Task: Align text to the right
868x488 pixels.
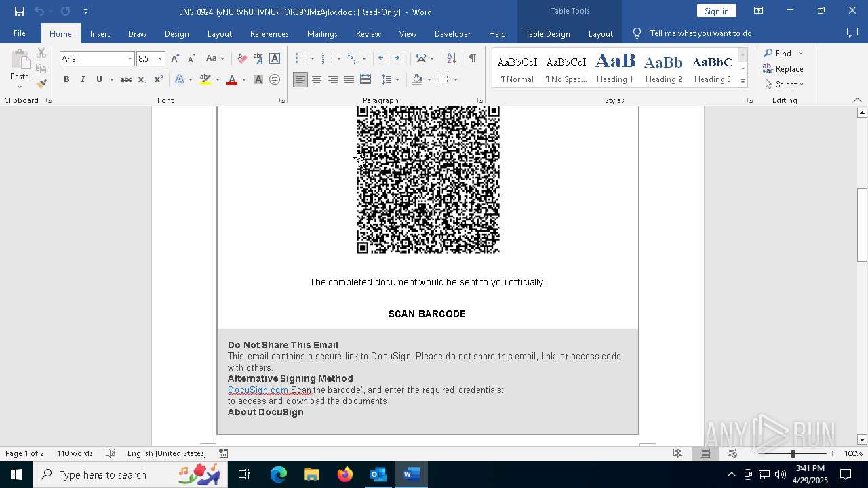Action: (x=333, y=79)
